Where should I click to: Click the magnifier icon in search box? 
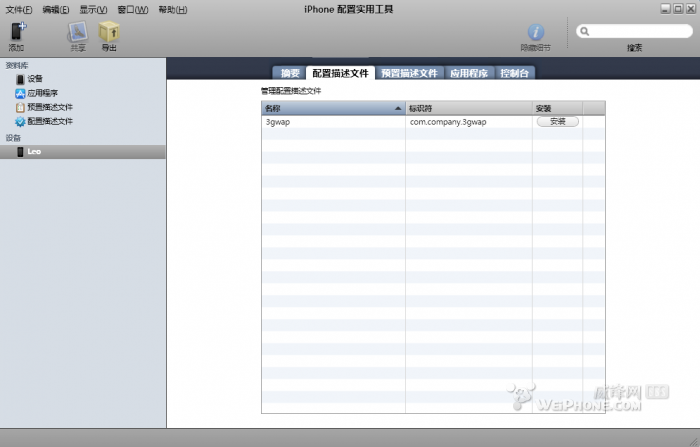click(584, 31)
